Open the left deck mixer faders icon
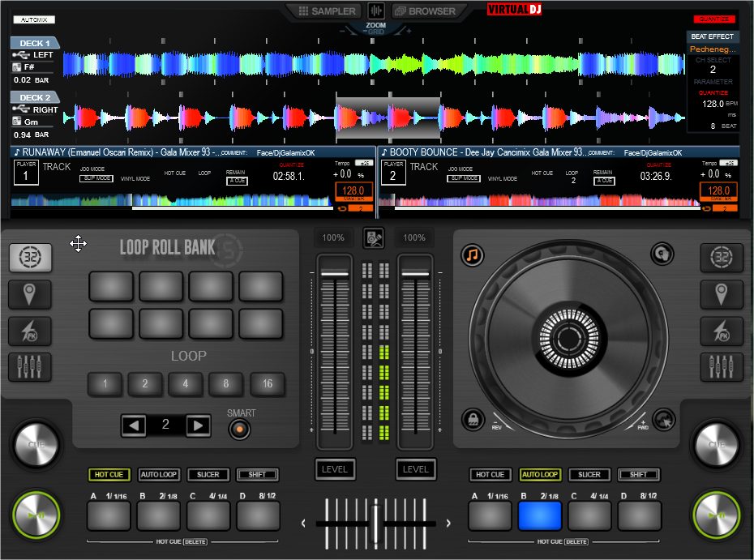Viewport: 754px width, 560px height. point(30,367)
